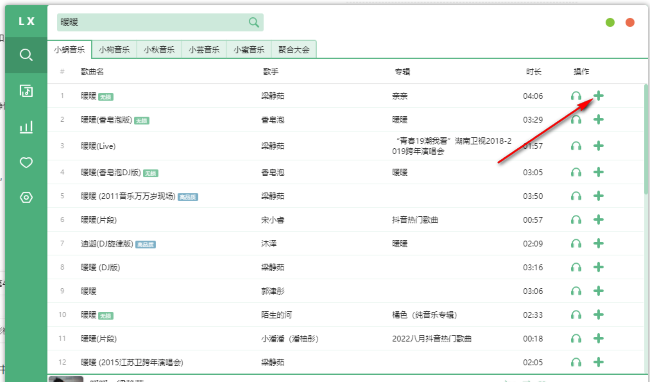Switch to the 小秋音乐 tab

pos(159,50)
